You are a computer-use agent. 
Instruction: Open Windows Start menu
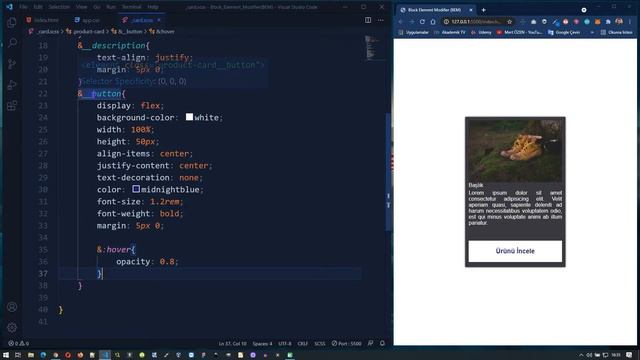click(x=6, y=355)
